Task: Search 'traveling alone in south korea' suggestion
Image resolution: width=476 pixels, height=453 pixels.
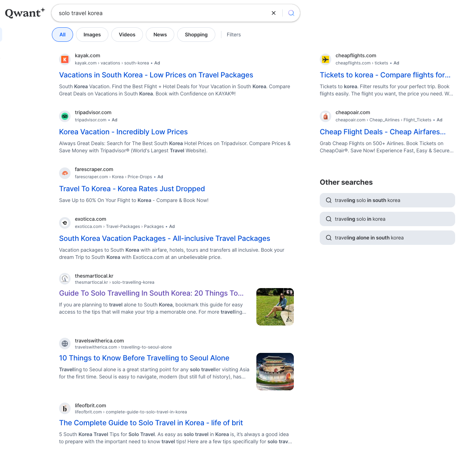Action: click(x=387, y=238)
